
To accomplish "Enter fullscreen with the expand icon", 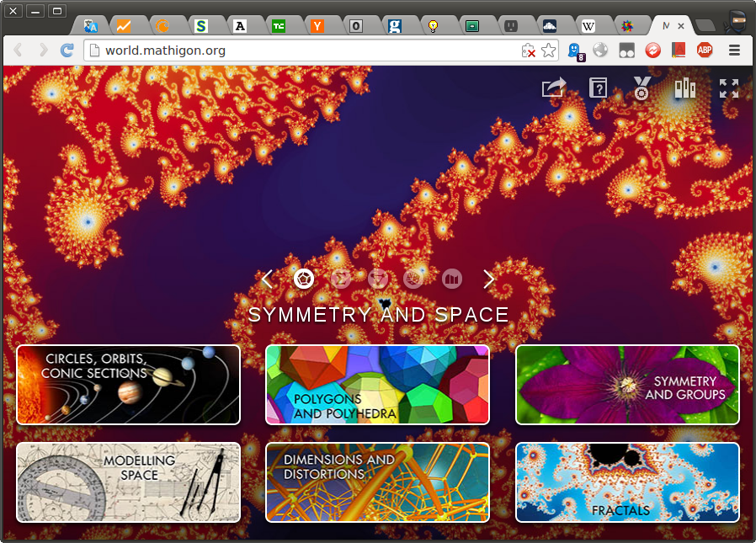I will coord(728,88).
